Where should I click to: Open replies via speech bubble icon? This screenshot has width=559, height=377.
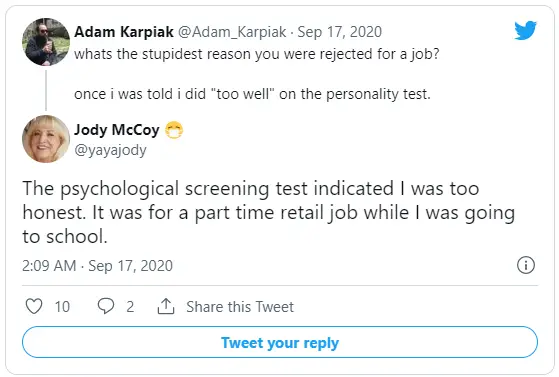[106, 306]
